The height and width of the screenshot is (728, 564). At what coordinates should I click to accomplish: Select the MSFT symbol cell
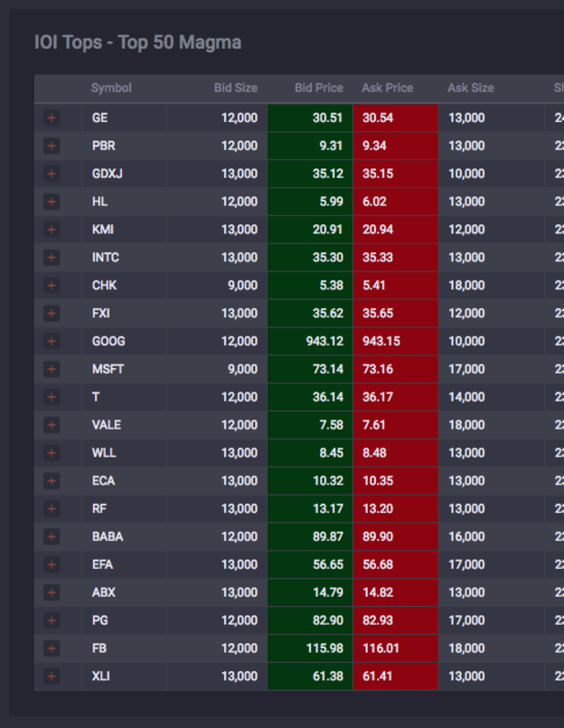(124, 369)
